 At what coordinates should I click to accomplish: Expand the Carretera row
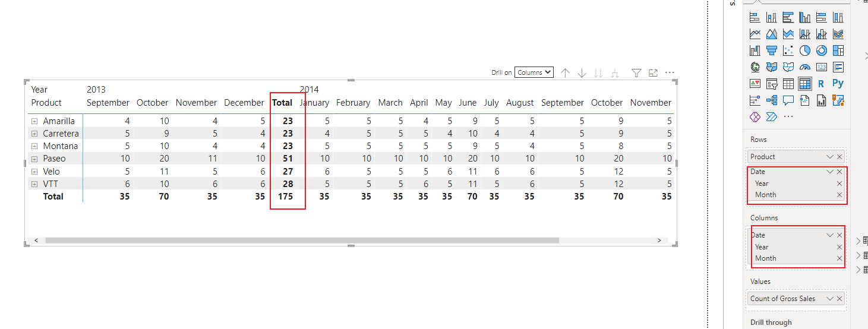(x=34, y=134)
